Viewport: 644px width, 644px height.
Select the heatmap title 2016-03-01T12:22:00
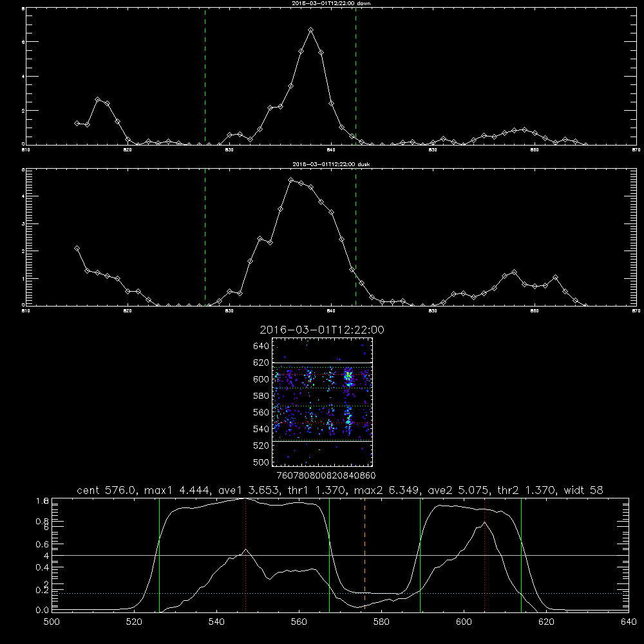[x=322, y=330]
